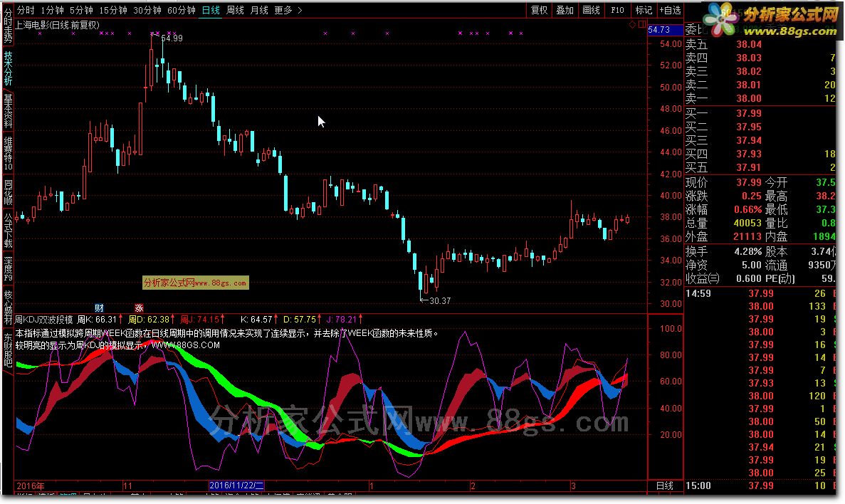Open F10 company info
This screenshot has height=504, width=845.
coord(618,10)
